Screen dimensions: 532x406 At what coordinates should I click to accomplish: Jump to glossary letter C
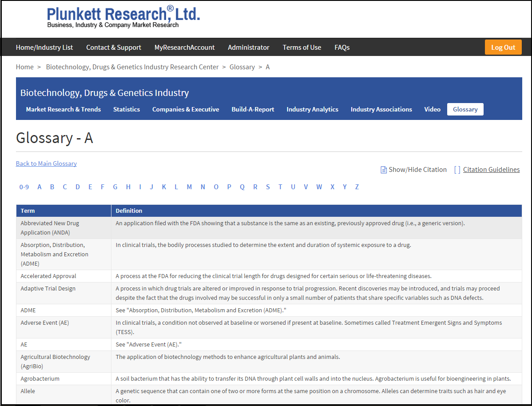[x=65, y=187]
